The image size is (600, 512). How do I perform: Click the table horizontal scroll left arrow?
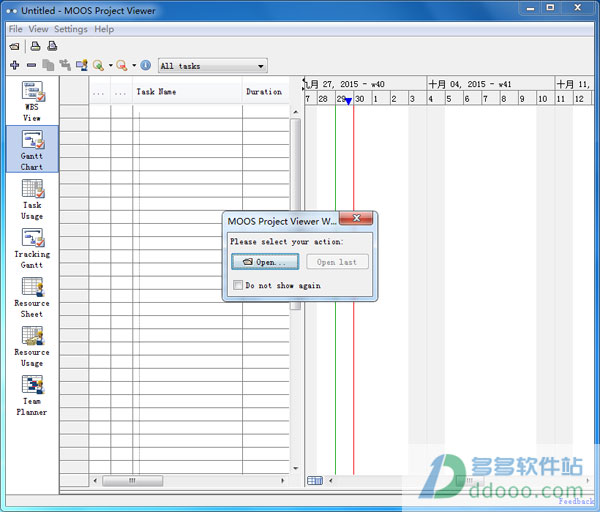(x=95, y=481)
